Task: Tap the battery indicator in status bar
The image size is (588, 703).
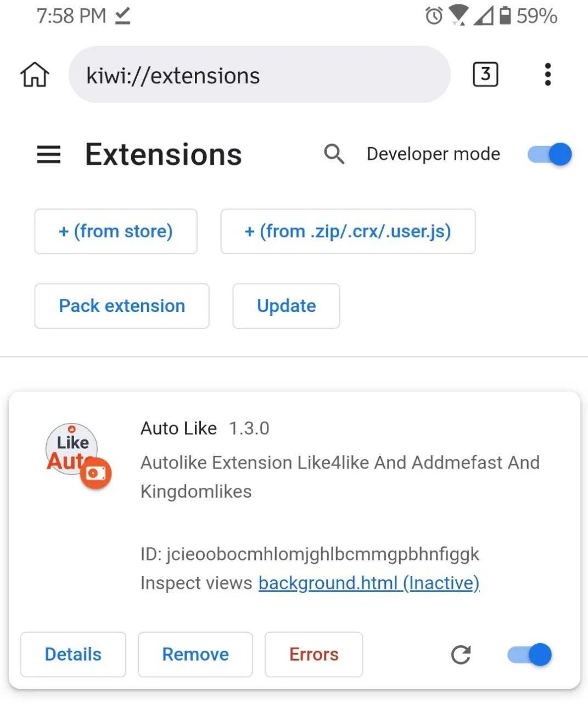Action: 505,15
